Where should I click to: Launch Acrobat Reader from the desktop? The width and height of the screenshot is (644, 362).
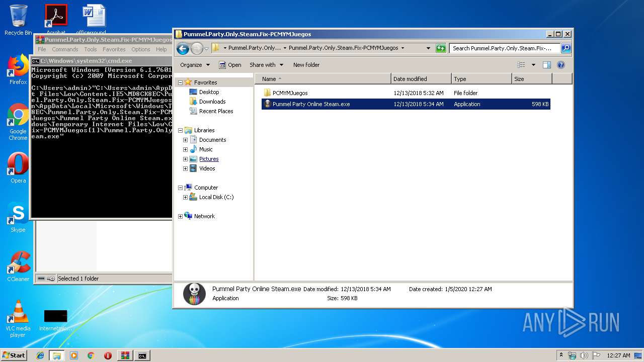56,19
